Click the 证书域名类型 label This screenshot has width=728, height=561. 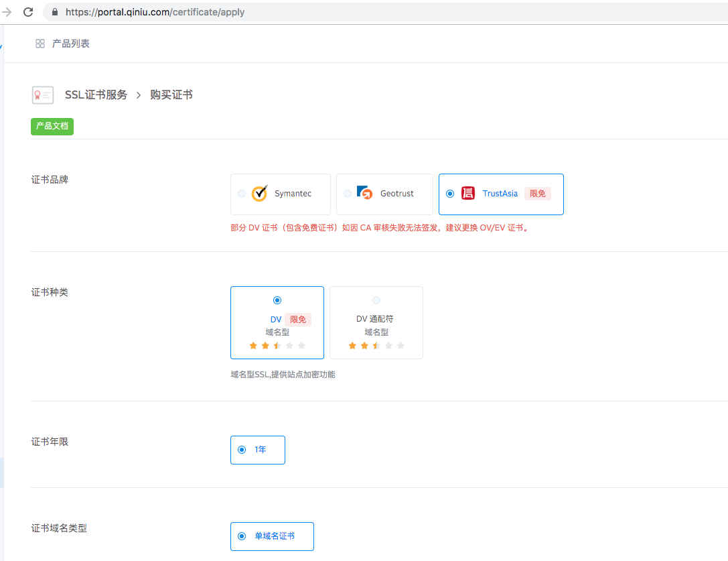[x=59, y=528]
